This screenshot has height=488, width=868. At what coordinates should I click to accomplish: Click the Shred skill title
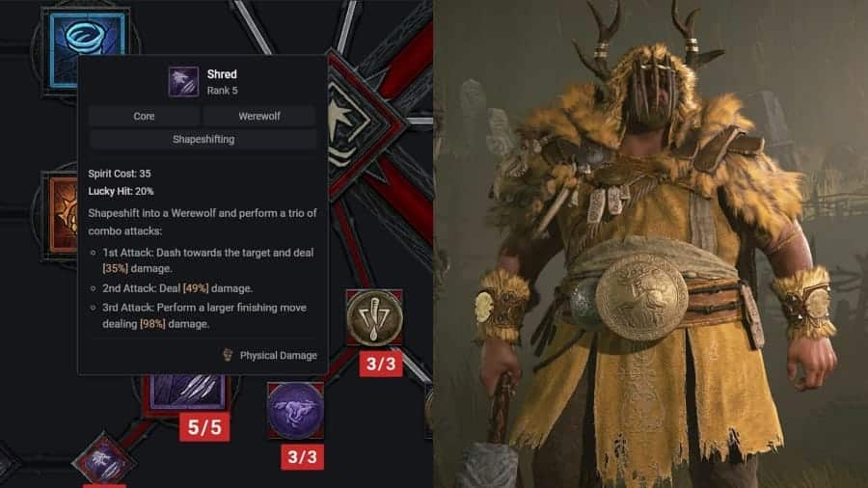point(222,74)
